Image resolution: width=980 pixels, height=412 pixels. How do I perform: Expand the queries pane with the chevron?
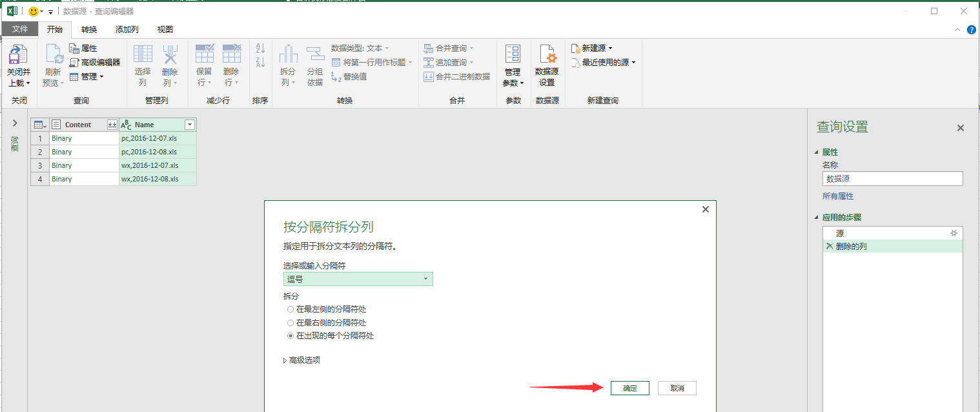15,123
